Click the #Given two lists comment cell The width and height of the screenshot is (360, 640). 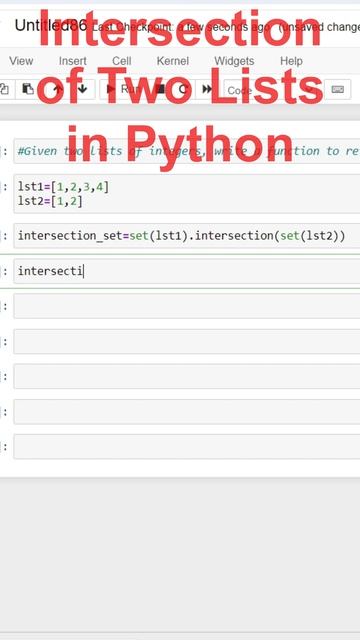pos(187,151)
